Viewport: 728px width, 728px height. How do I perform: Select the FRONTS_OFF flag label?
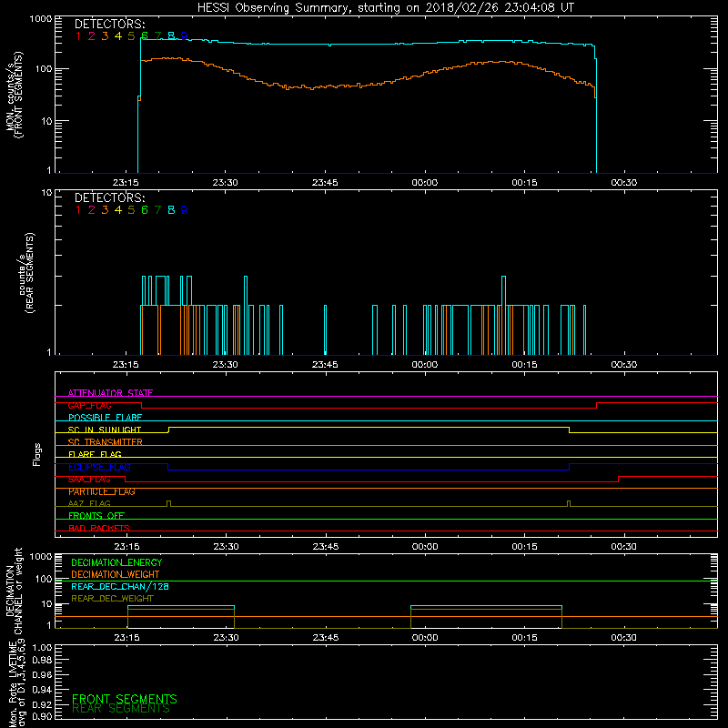(x=96, y=516)
